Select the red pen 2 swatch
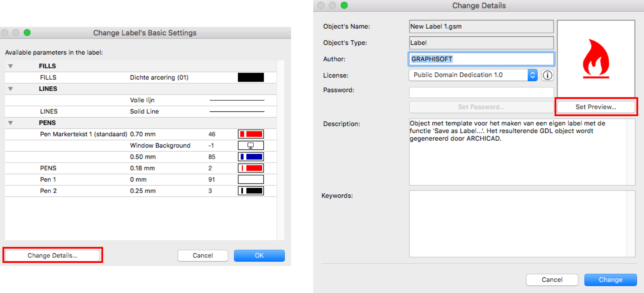Screen dimensions: 644x293 pos(251,168)
